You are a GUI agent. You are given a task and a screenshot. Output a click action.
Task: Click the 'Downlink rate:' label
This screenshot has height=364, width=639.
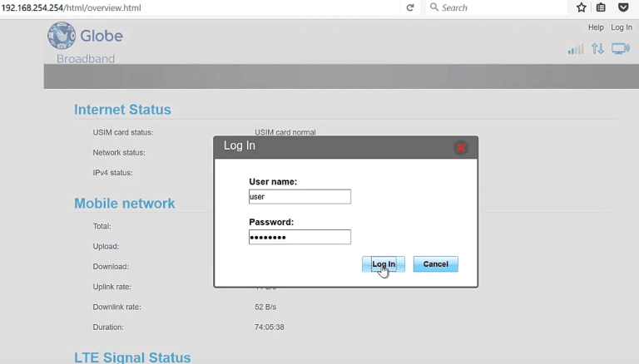pos(116,307)
